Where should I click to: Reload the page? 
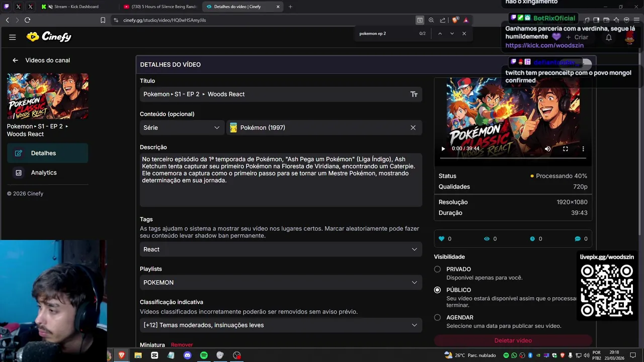click(27, 20)
